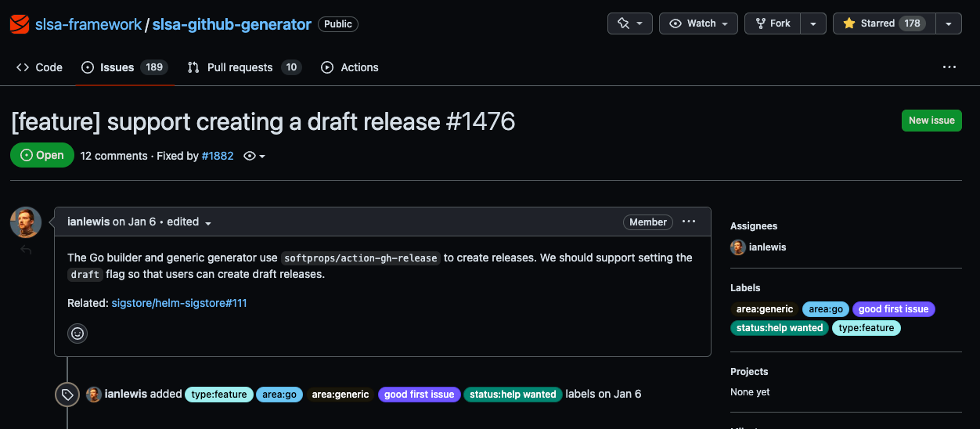Screen dimensions: 980x429
Task: Create a New issue
Action: [x=931, y=121]
